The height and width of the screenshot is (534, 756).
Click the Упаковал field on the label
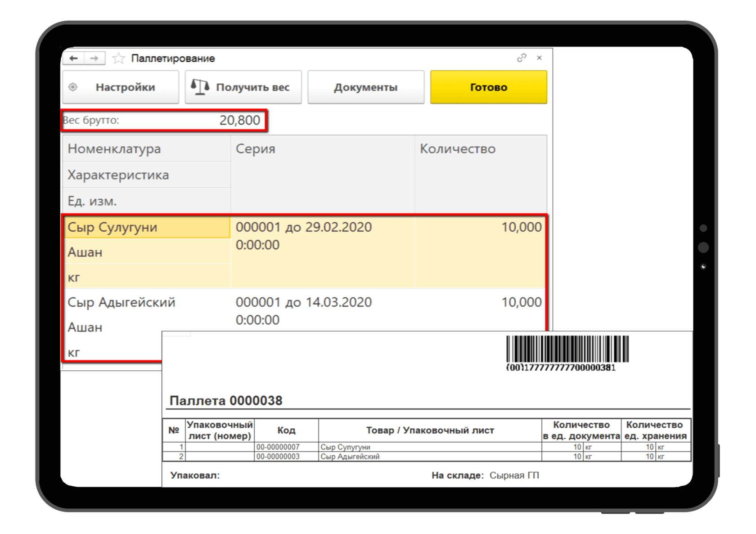(x=194, y=475)
